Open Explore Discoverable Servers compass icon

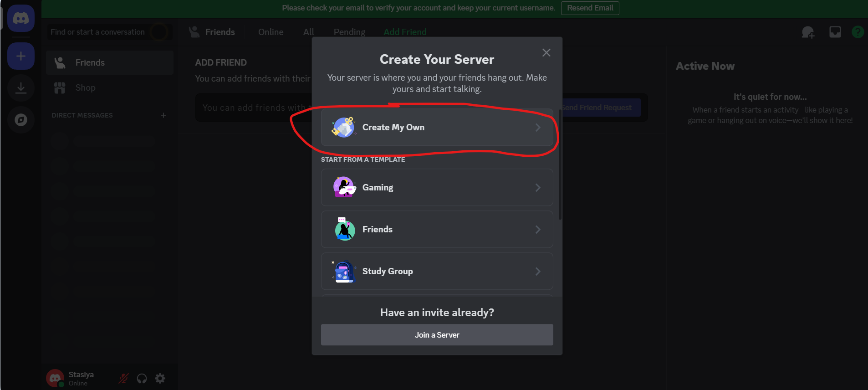pyautogui.click(x=21, y=120)
